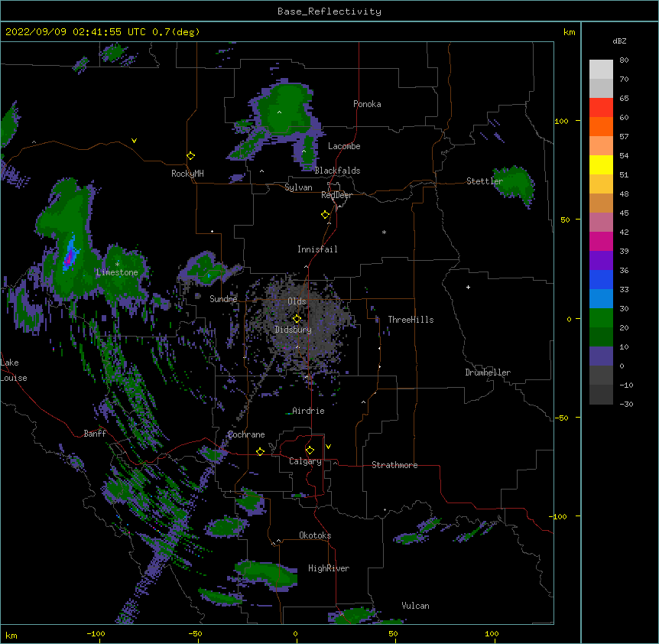This screenshot has height=644, width=659.
Task: Click the Stettler city label
Action: click(485, 181)
